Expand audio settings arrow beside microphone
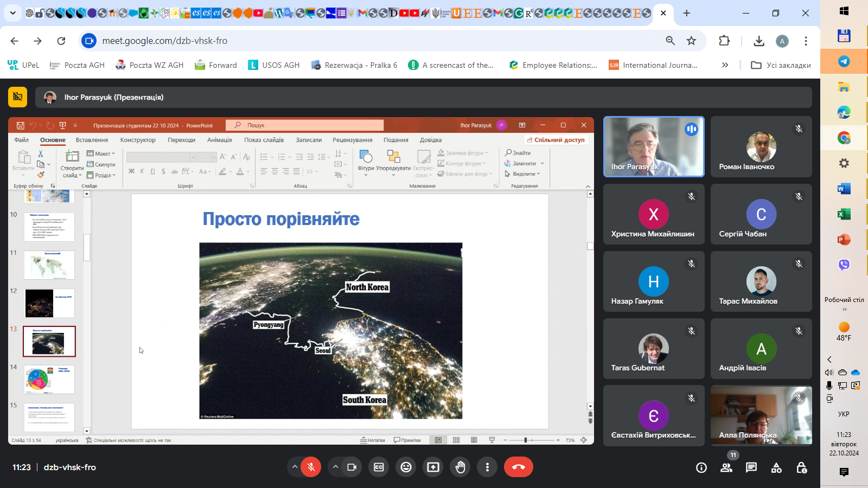The width and height of the screenshot is (868, 488). [295, 467]
